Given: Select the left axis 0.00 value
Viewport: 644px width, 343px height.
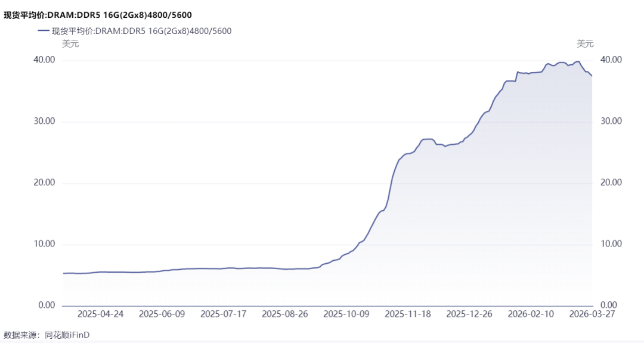Looking at the screenshot, I should click(47, 305).
